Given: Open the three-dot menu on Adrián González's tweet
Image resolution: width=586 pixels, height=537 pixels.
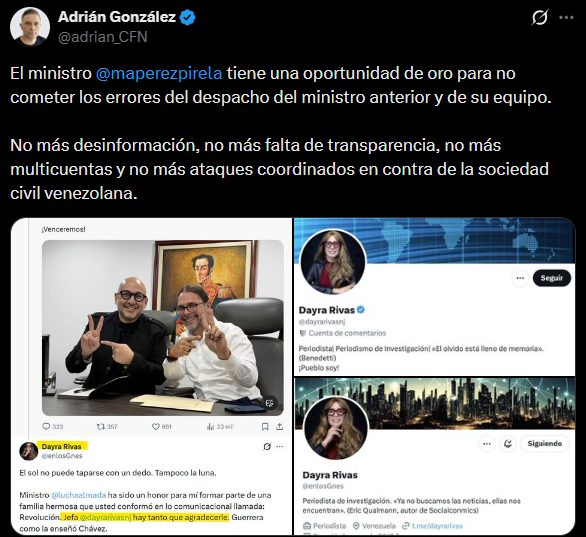Looking at the screenshot, I should click(x=566, y=18).
